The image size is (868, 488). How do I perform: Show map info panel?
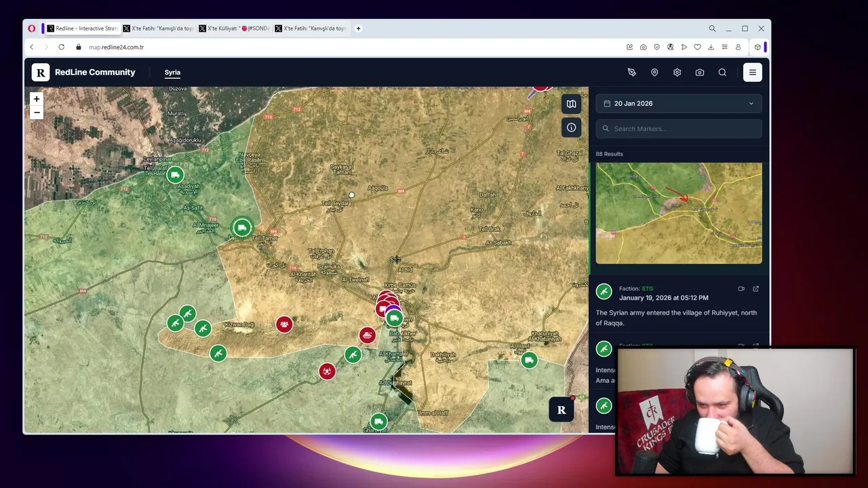571,127
